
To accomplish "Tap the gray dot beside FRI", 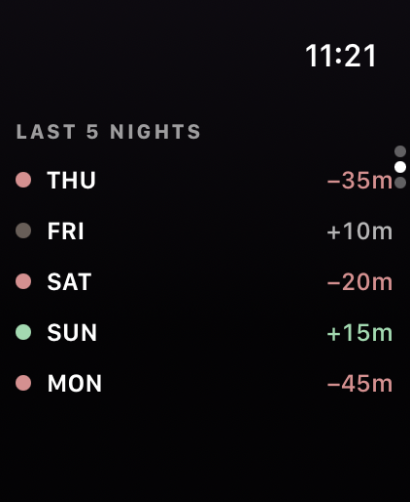I will [23, 231].
